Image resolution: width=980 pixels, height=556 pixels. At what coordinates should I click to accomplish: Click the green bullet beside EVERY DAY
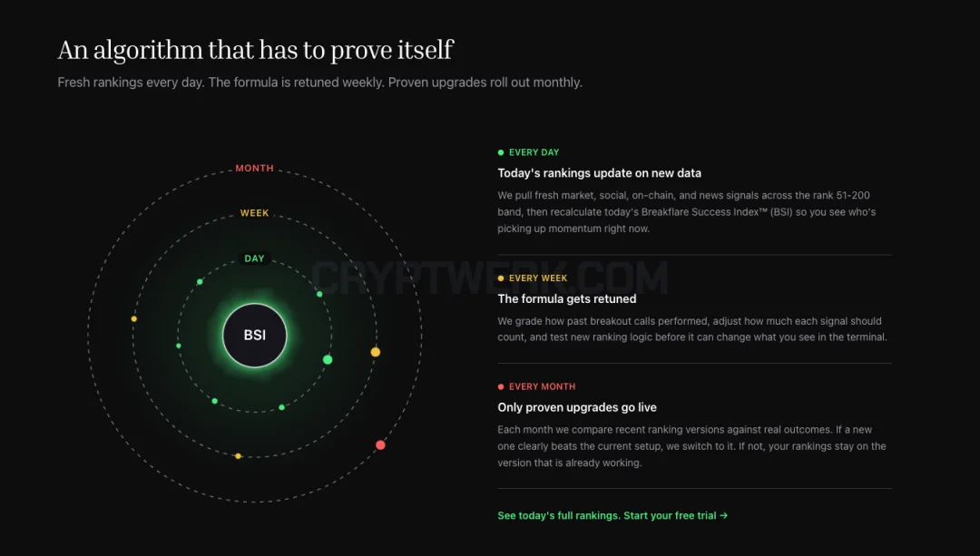point(501,152)
